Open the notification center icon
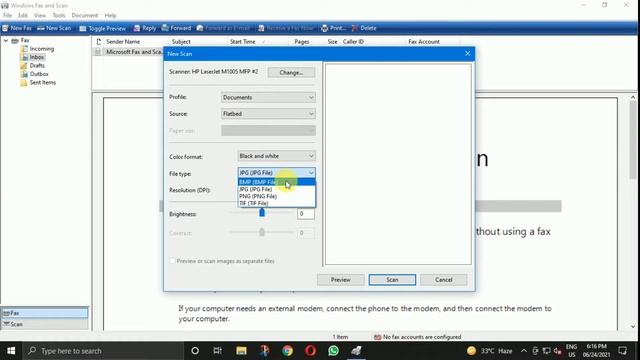 click(622, 351)
